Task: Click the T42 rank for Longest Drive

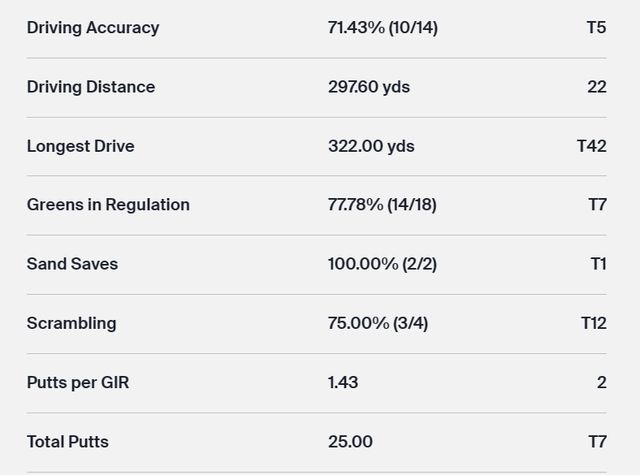Action: pyautogui.click(x=591, y=146)
